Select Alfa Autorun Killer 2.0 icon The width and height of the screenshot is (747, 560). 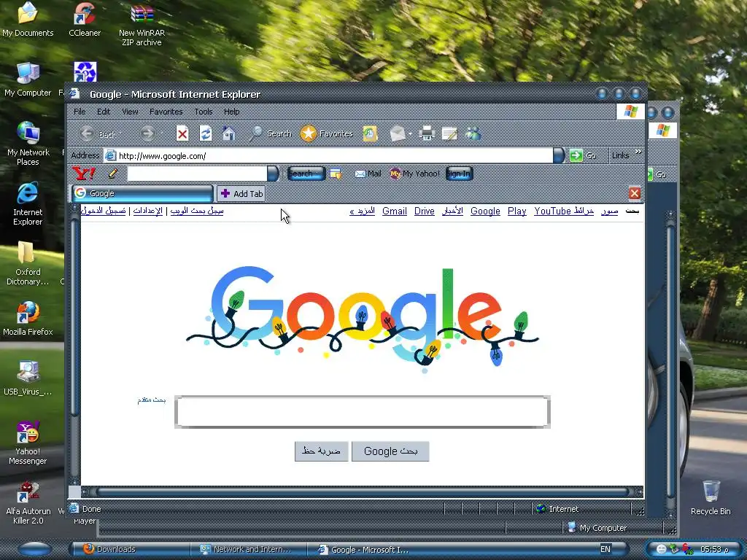pyautogui.click(x=28, y=503)
